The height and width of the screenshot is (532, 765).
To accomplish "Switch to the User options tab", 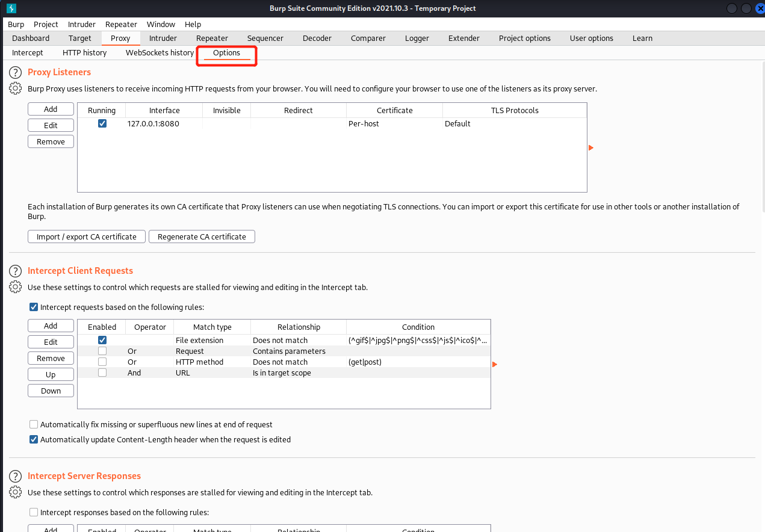I will click(x=592, y=38).
